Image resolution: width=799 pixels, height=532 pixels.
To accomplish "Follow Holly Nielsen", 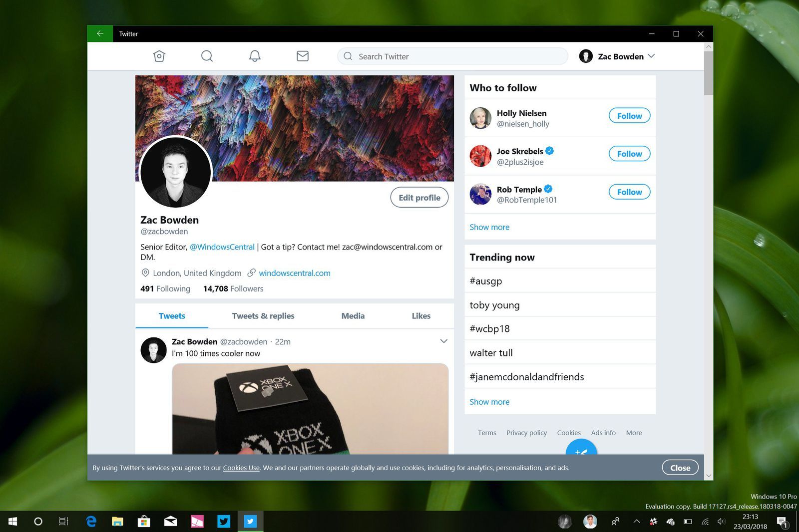I will pos(629,116).
